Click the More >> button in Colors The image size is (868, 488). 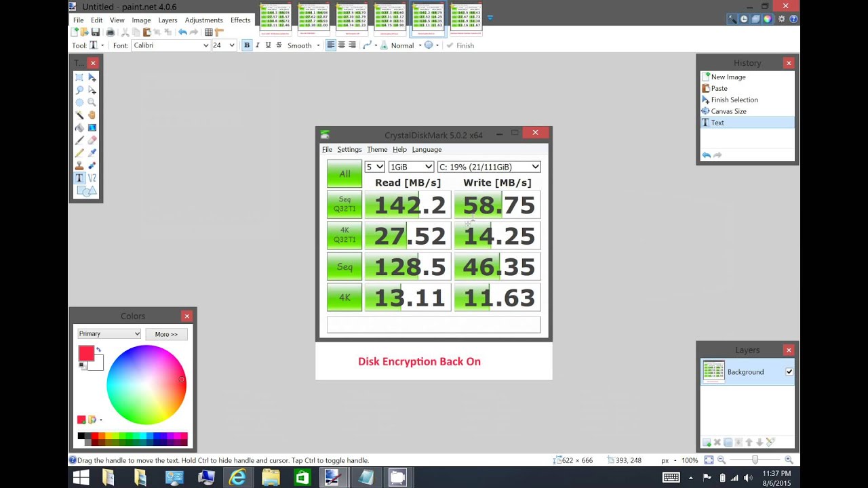click(166, 334)
